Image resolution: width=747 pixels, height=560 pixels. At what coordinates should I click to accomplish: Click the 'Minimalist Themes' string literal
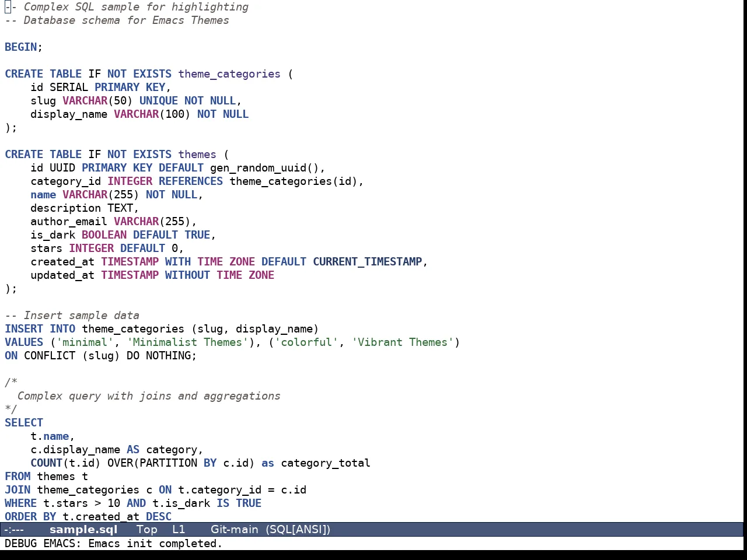pos(187,342)
